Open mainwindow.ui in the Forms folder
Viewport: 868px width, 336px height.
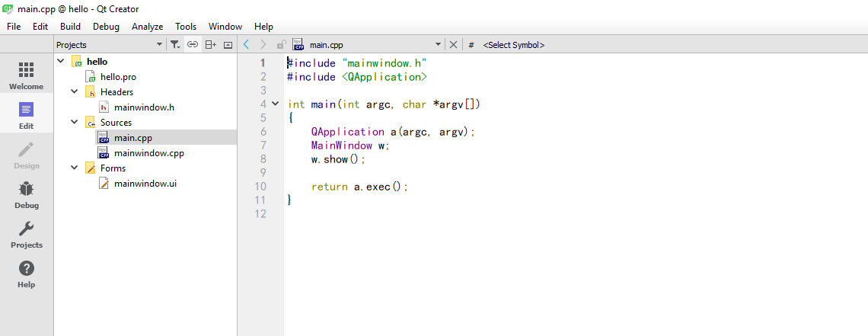click(x=145, y=184)
